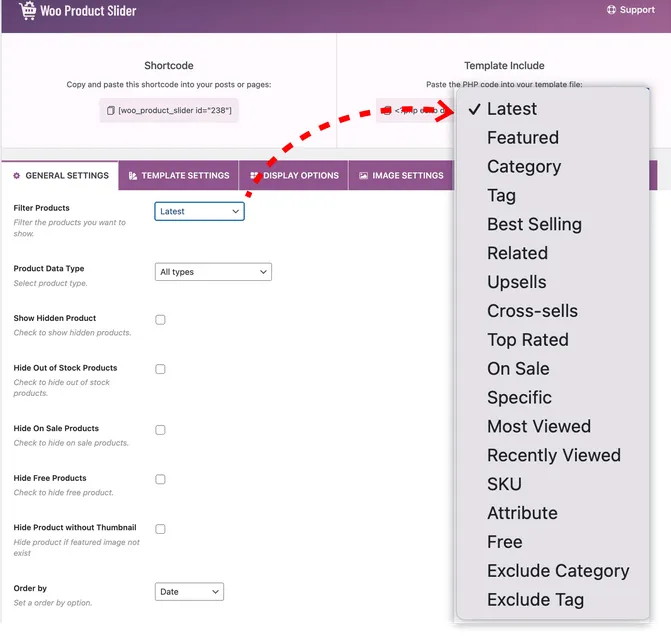The width and height of the screenshot is (671, 636).
Task: Click the Support lifebuoy icon
Action: coord(611,10)
